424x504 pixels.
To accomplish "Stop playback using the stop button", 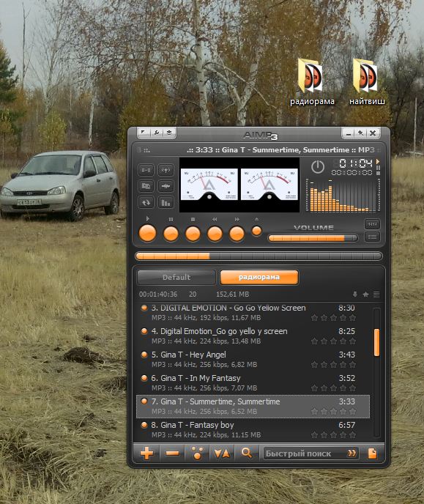I will [193, 234].
